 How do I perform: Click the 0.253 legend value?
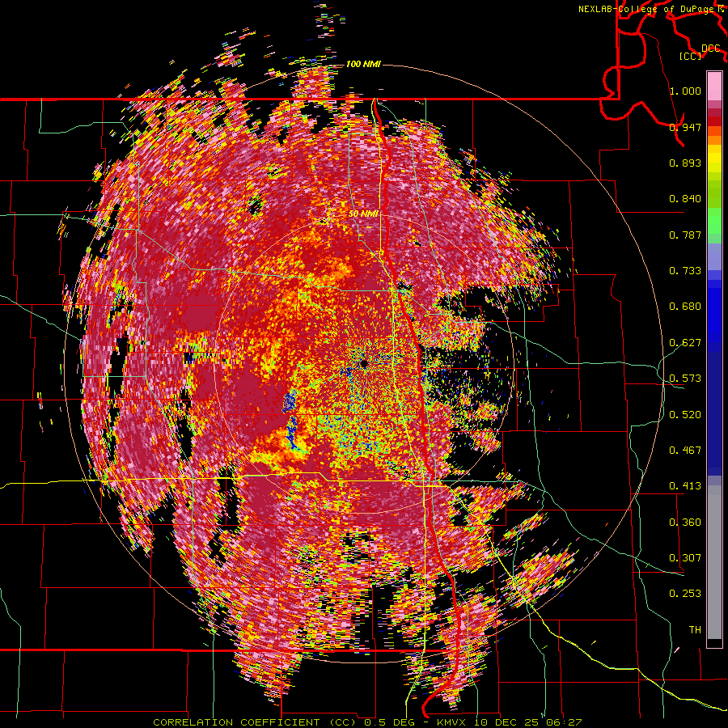[x=685, y=594]
